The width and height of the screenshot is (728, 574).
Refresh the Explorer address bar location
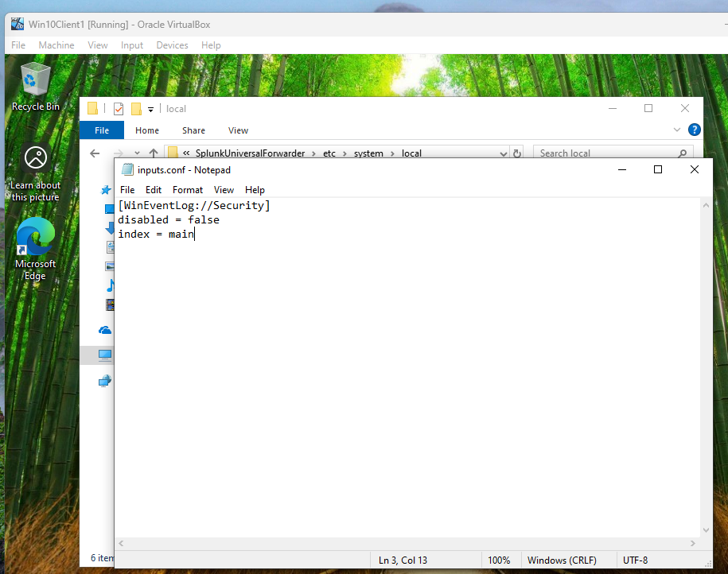pyautogui.click(x=516, y=153)
